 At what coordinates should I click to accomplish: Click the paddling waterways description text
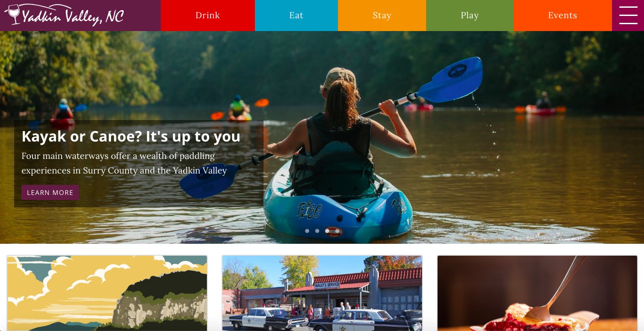pyautogui.click(x=124, y=163)
